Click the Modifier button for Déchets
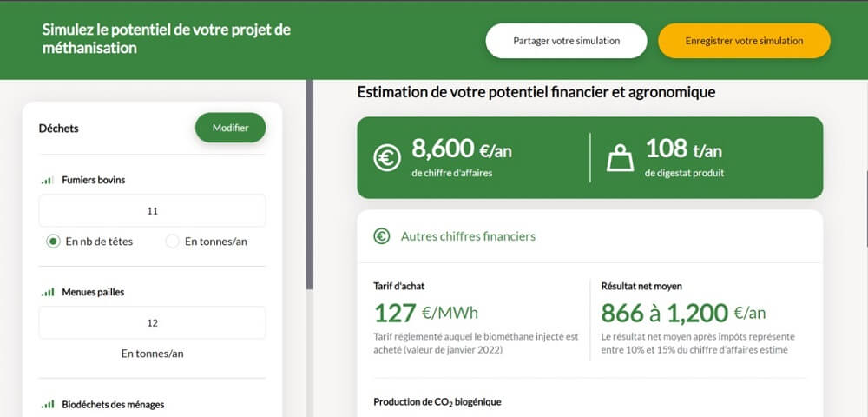The height and width of the screenshot is (417, 868). tap(230, 128)
